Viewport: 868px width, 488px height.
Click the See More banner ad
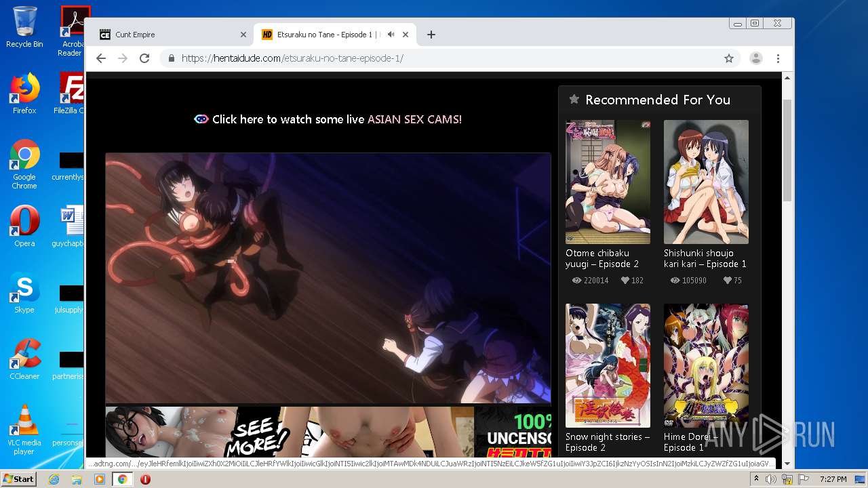(x=328, y=432)
